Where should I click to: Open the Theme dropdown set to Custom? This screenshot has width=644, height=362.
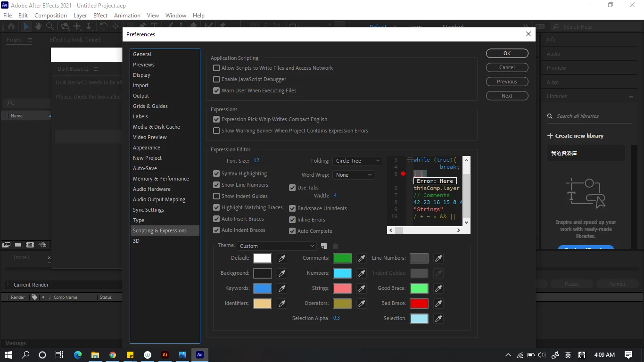coord(276,246)
